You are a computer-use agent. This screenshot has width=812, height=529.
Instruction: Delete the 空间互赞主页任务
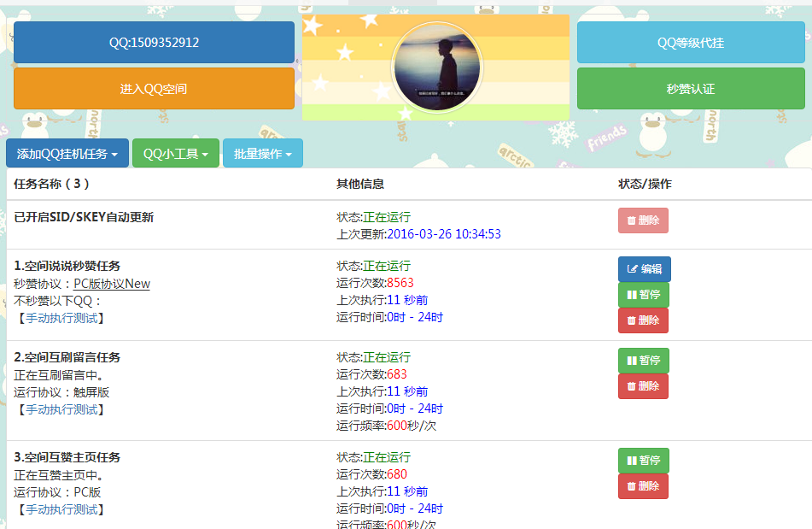(643, 486)
